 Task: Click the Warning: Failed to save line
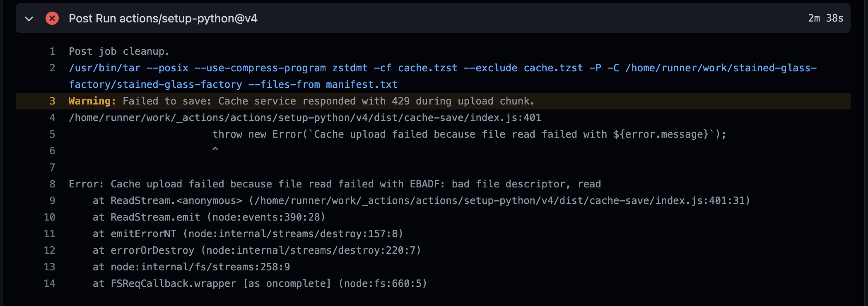(x=301, y=101)
